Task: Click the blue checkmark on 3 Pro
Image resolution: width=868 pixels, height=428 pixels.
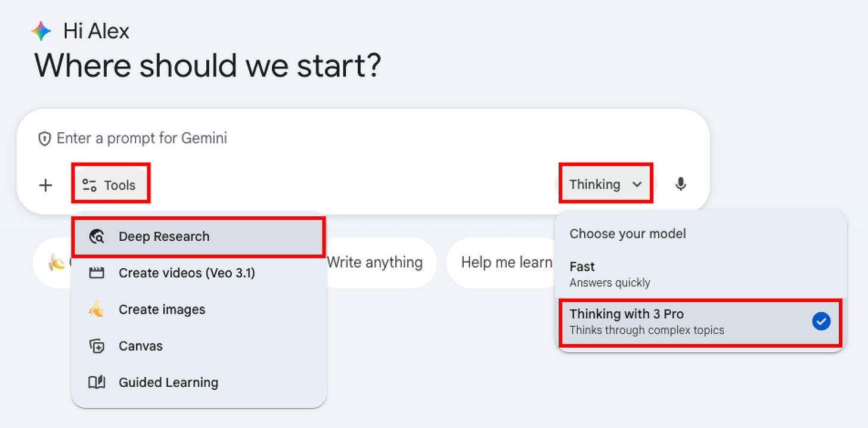Action: click(x=821, y=322)
